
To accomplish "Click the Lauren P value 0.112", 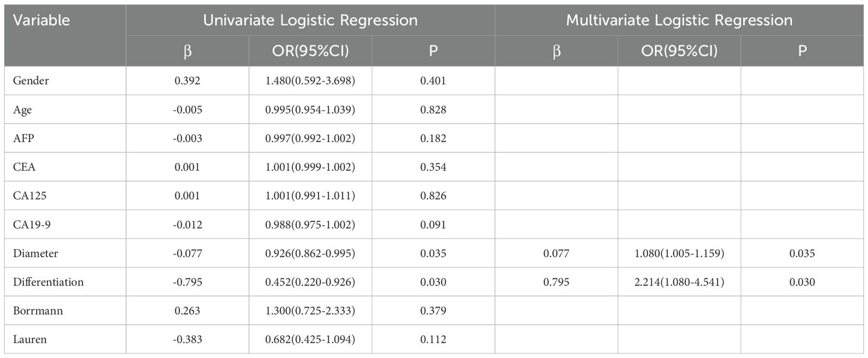I will [x=433, y=340].
